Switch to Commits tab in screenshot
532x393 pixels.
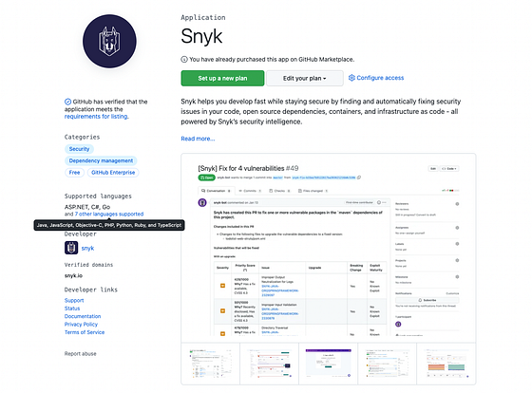point(250,191)
